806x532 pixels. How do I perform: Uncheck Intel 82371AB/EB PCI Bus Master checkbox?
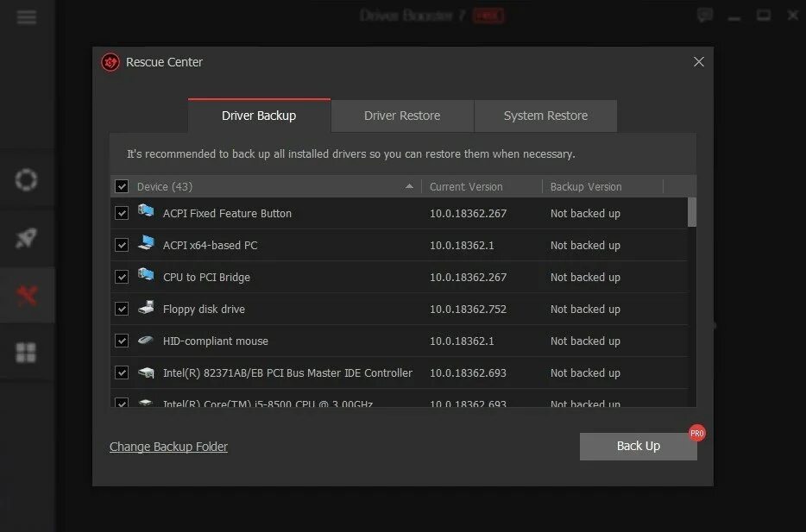click(x=122, y=372)
